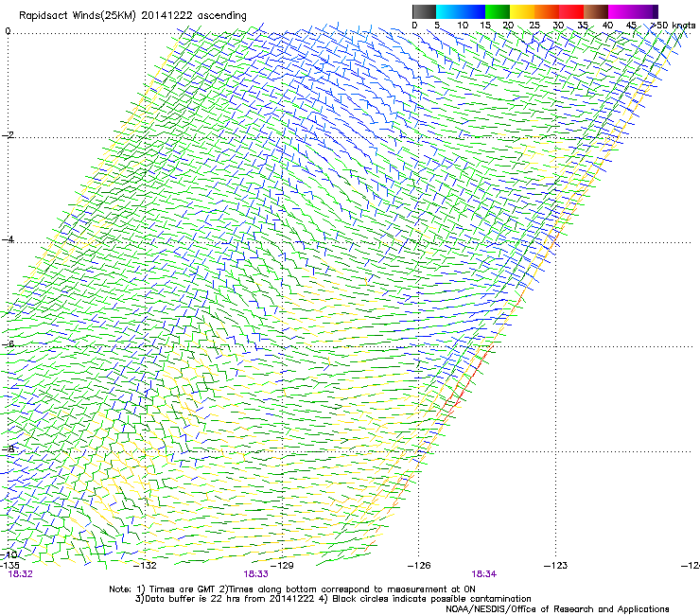Click the purple time label '18:33'

coord(255,574)
